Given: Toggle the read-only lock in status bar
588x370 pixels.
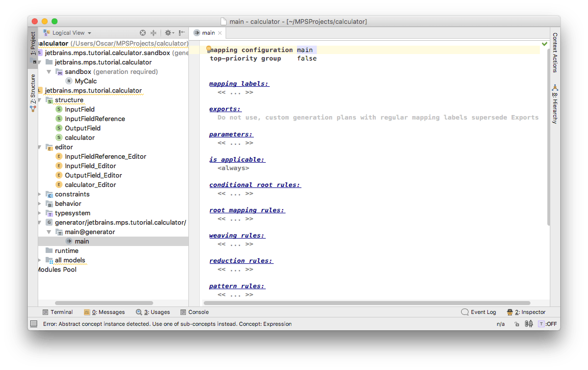Looking at the screenshot, I should [517, 324].
